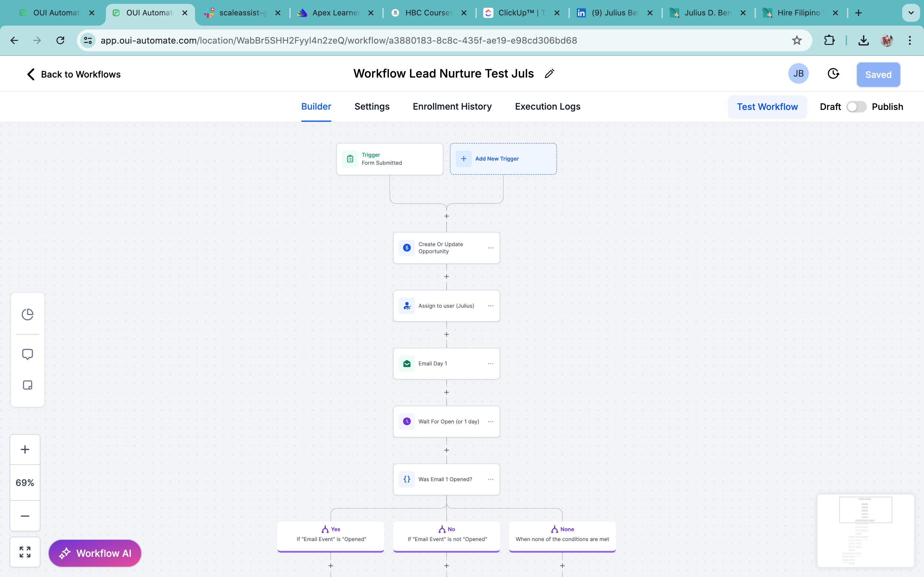The width and height of the screenshot is (924, 577).
Task: Open three-dot menu on Was Email 1 Opened
Action: tap(491, 479)
